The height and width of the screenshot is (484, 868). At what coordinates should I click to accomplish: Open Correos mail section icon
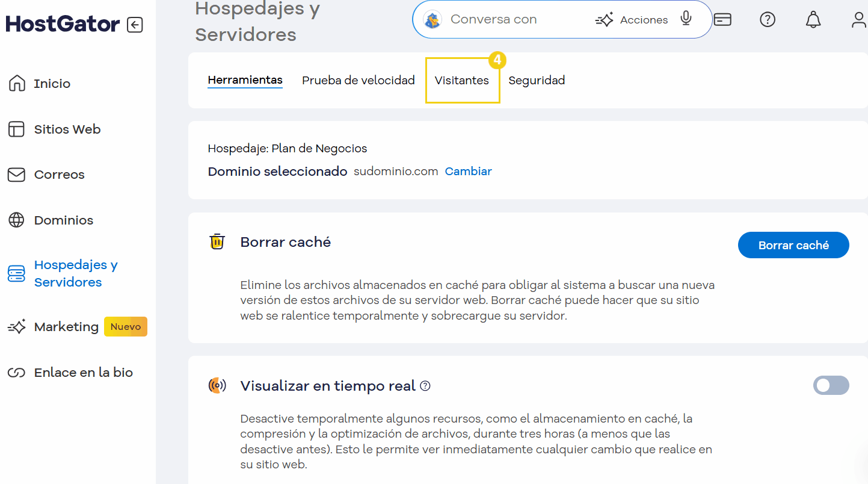(x=16, y=175)
